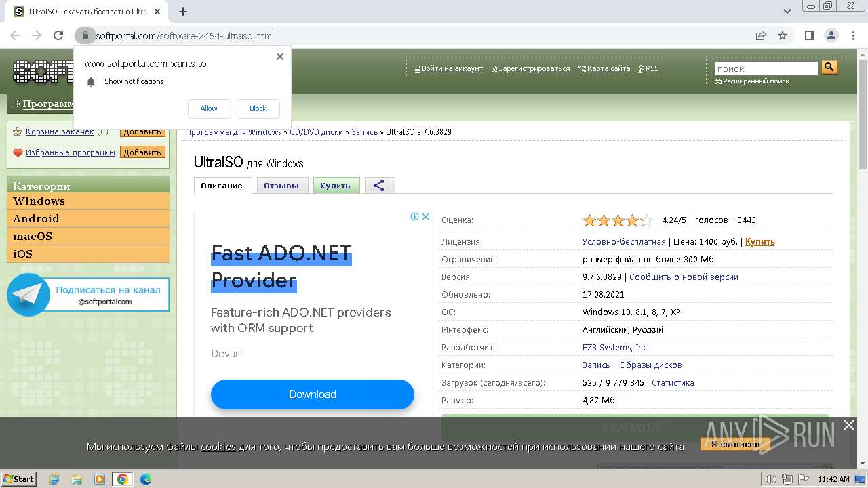Select Android category

88,219
